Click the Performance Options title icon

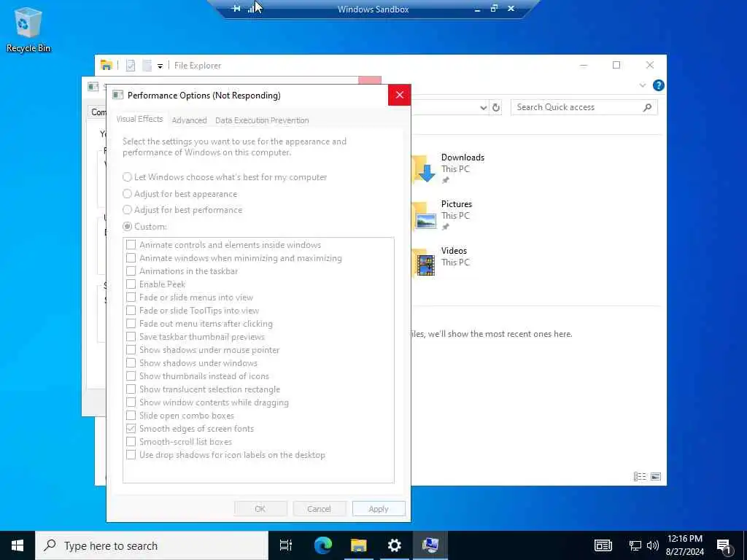click(x=117, y=96)
